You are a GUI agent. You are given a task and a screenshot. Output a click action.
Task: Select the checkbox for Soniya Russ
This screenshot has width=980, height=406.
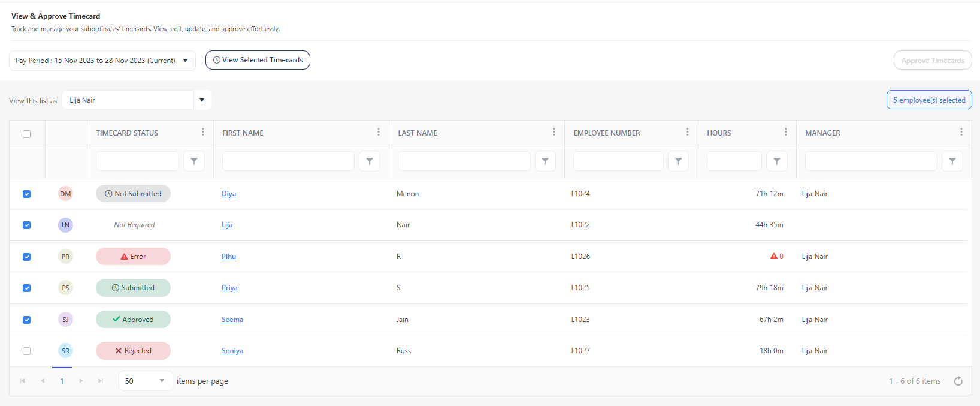coord(26,351)
